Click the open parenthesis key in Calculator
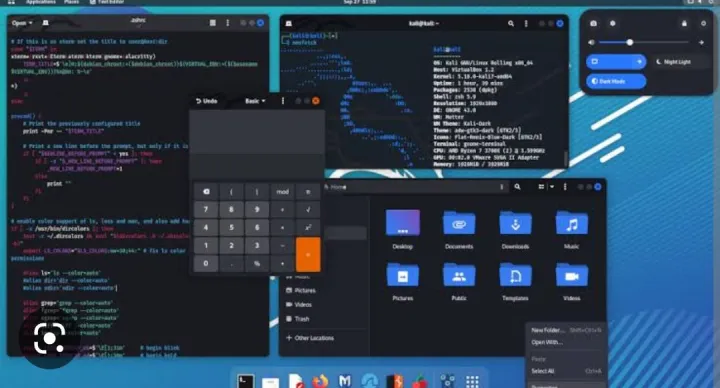Viewport: 720px width, 388px height. 231,192
